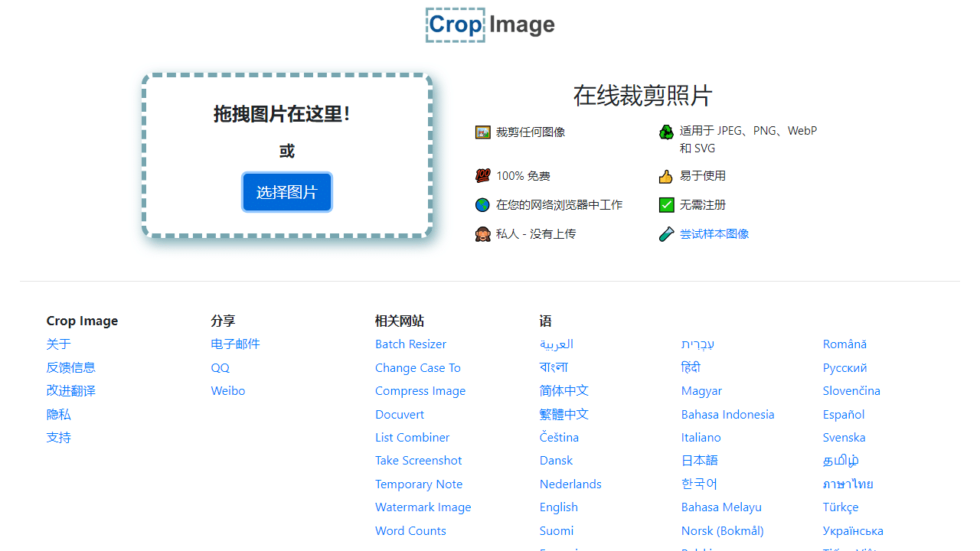Switch language to Čeština
The height and width of the screenshot is (551, 980).
pos(559,438)
